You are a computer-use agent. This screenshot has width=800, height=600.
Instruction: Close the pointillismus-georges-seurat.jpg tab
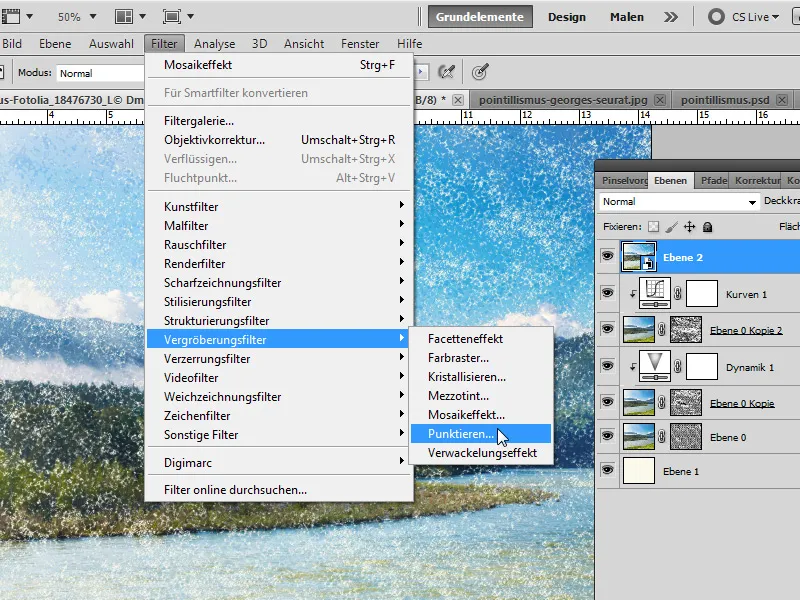[660, 100]
